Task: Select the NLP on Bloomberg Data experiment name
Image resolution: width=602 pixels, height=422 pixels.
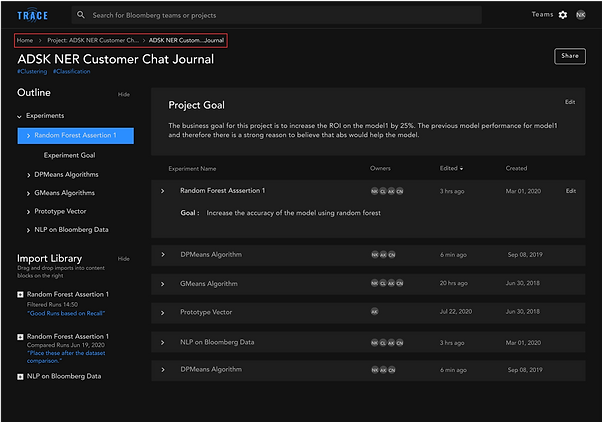Action: (x=217, y=342)
